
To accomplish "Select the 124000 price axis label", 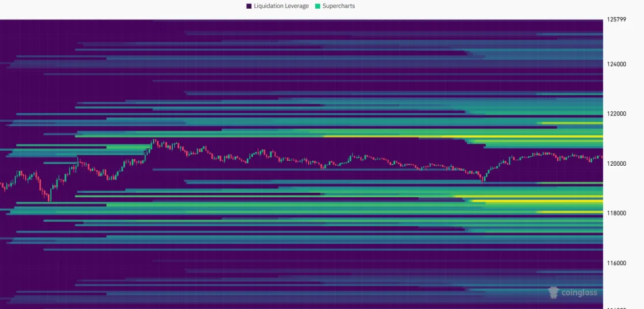I will (x=617, y=64).
